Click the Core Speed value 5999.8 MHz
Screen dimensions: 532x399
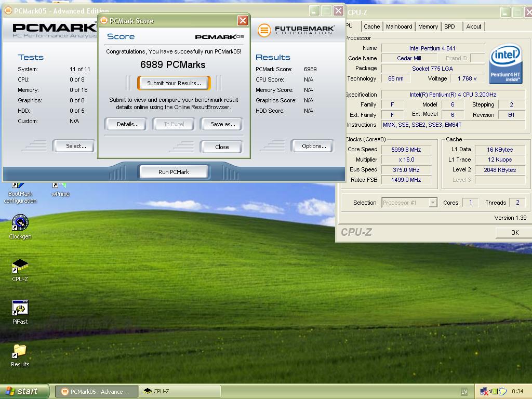click(406, 150)
